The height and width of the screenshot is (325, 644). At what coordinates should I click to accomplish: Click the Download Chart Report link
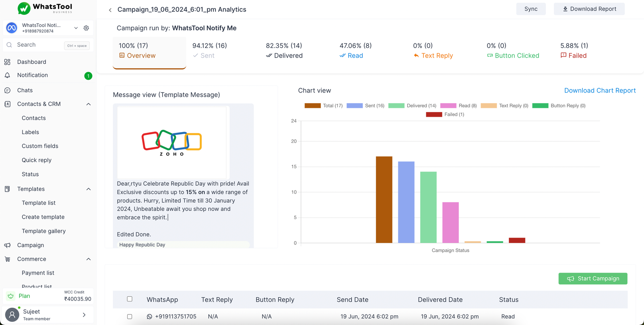click(600, 91)
